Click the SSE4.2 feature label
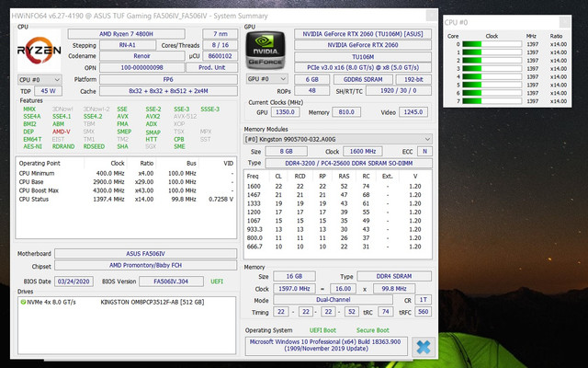 pyautogui.click(x=93, y=117)
